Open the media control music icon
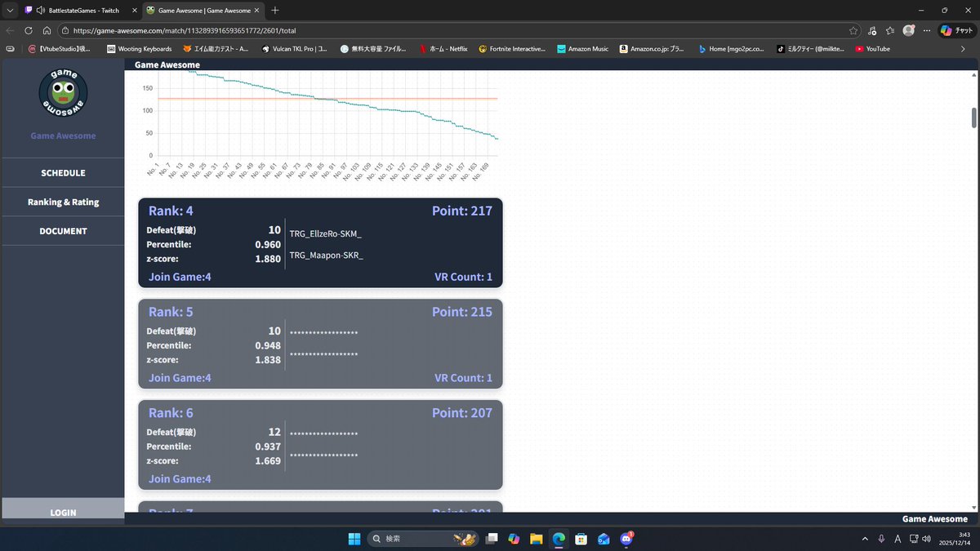Image resolution: width=980 pixels, height=551 pixels. 872,30
